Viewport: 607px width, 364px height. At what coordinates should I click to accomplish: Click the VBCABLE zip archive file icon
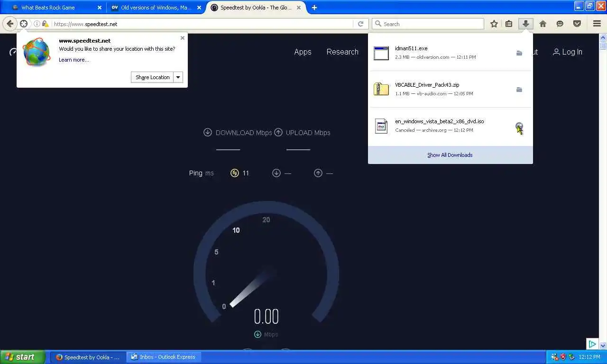coord(381,89)
